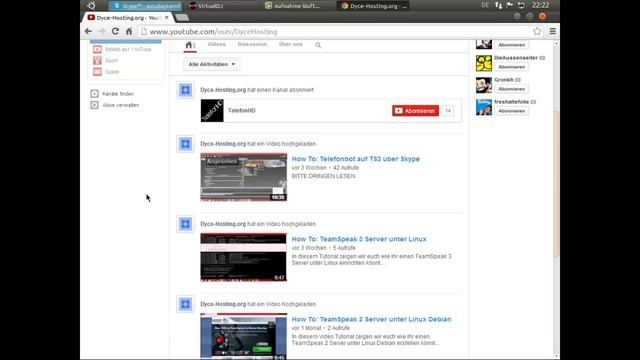Open the TeamSpeak 2 Server video thumbnail

[x=244, y=336]
